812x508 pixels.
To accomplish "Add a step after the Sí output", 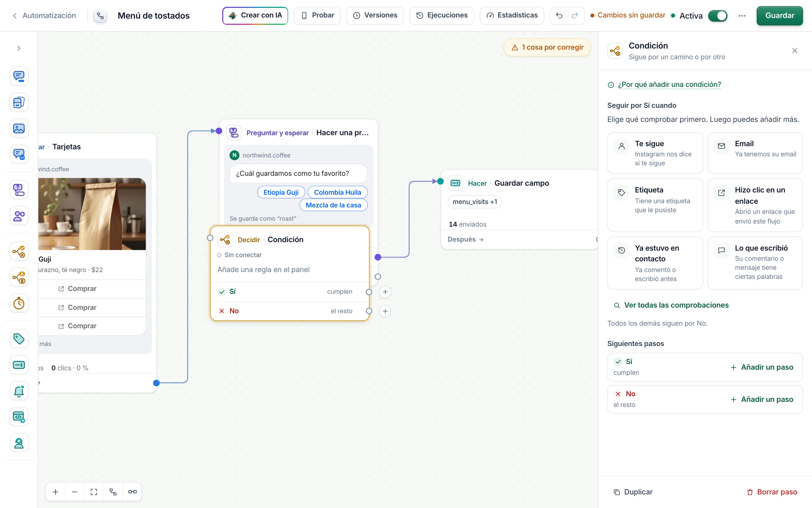I will pos(385,292).
